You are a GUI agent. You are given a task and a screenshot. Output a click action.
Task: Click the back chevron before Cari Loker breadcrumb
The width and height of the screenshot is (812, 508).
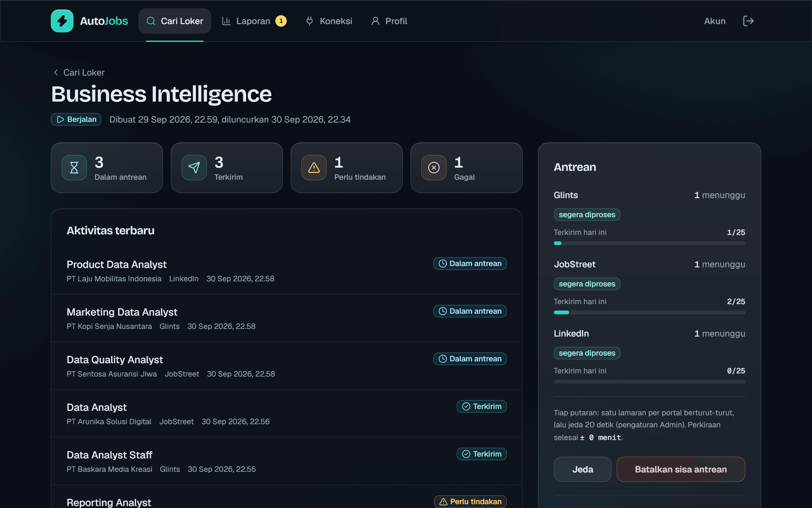tap(56, 72)
